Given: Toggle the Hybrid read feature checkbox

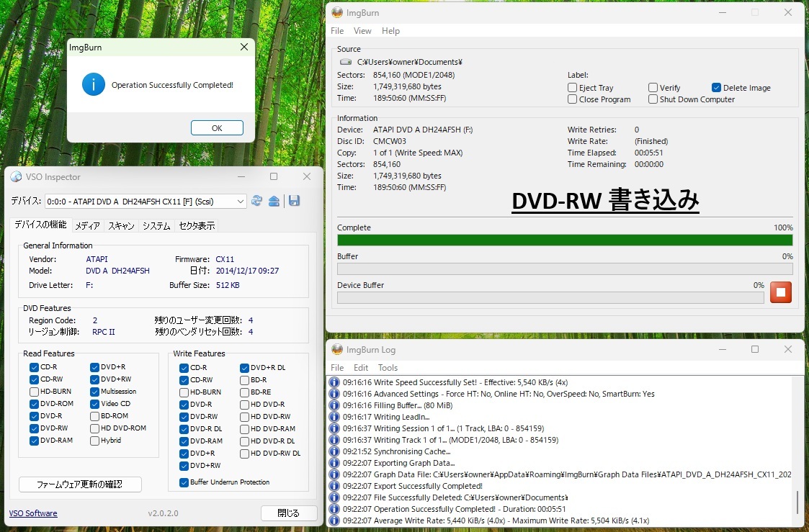Looking at the screenshot, I should (94, 441).
